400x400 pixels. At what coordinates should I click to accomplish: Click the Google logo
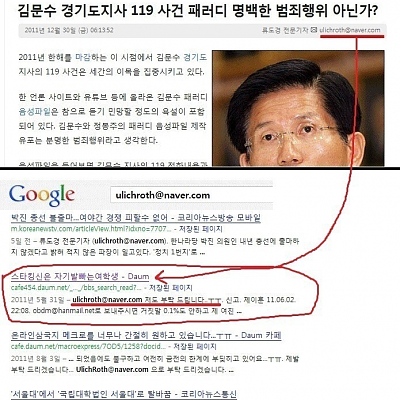click(42, 196)
